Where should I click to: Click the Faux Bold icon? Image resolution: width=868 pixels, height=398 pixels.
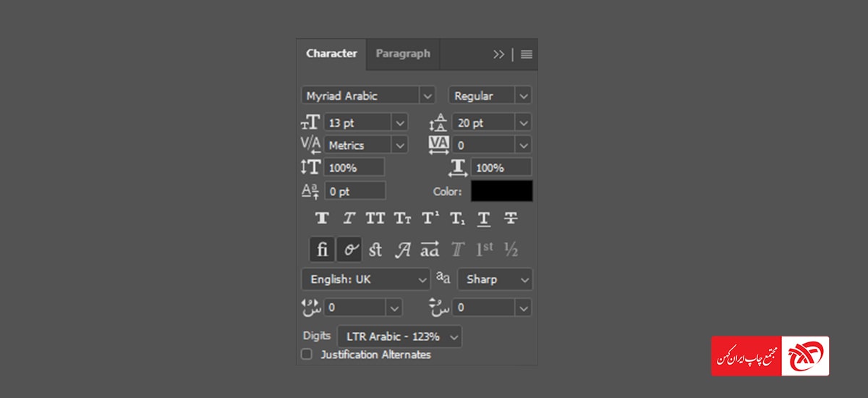pos(323,218)
